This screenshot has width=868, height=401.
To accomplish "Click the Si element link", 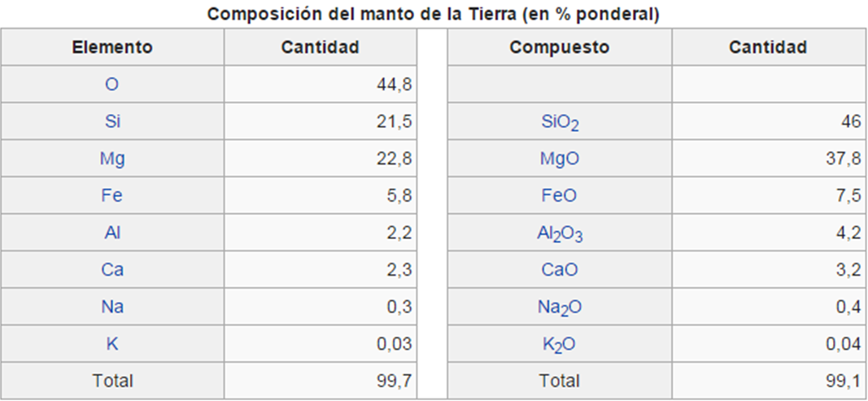I will tap(112, 122).
